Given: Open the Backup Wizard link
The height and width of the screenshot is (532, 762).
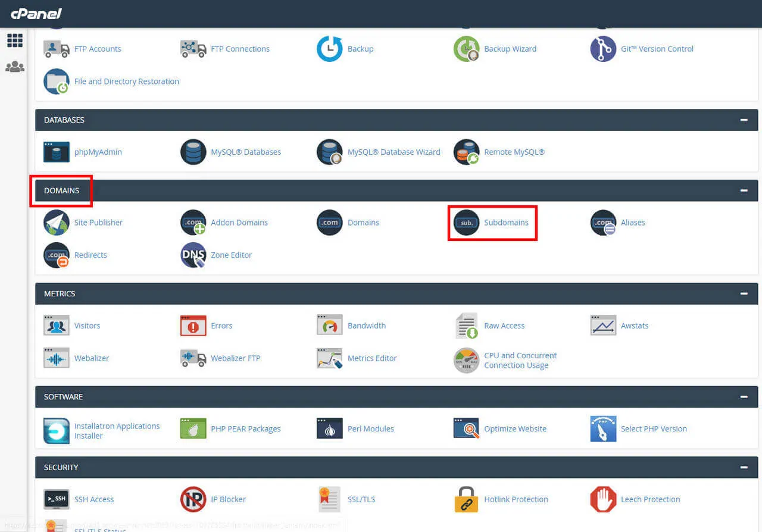Looking at the screenshot, I should click(510, 49).
